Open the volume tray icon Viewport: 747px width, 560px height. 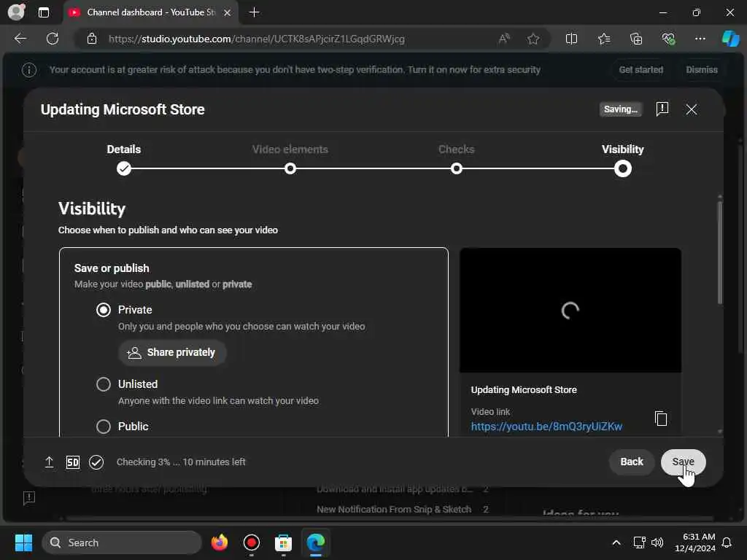[x=657, y=542]
